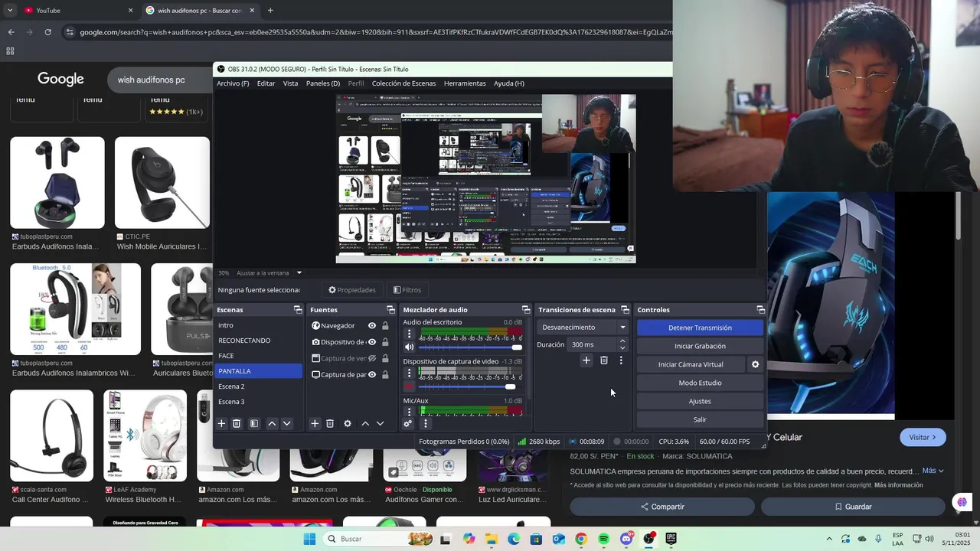The height and width of the screenshot is (551, 980).
Task: Switch to the YouTube browser tab
Action: coord(77,10)
